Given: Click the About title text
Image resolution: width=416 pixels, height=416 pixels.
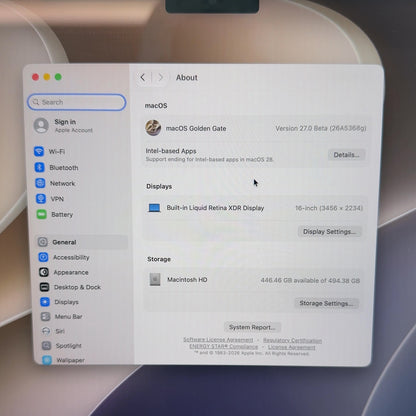Looking at the screenshot, I should click(187, 77).
